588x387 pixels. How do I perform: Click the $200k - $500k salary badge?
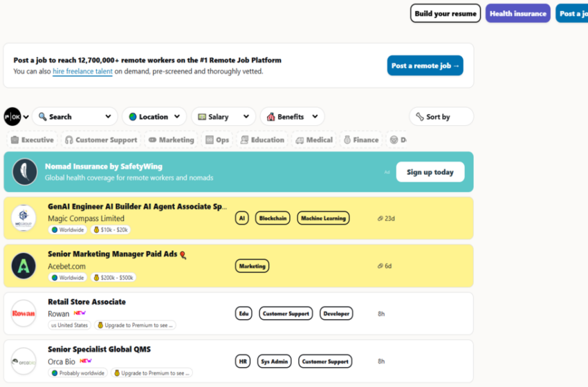pos(113,278)
